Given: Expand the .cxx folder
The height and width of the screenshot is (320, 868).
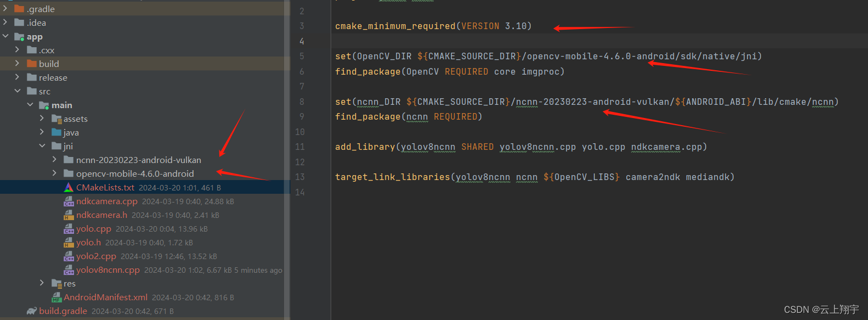Looking at the screenshot, I should click(x=18, y=50).
